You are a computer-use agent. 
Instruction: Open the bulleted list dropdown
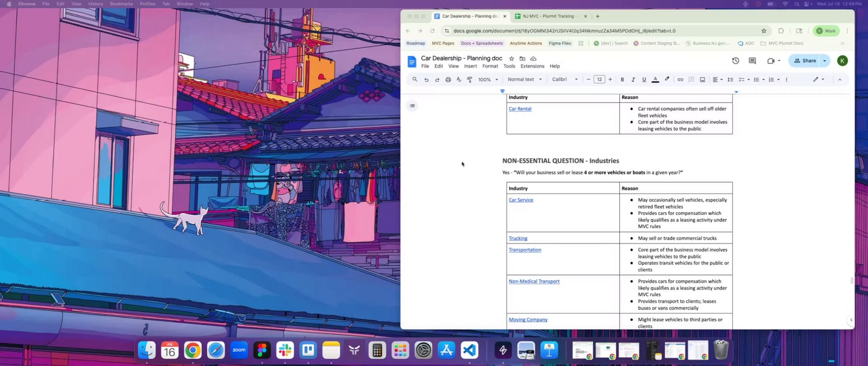[759, 79]
